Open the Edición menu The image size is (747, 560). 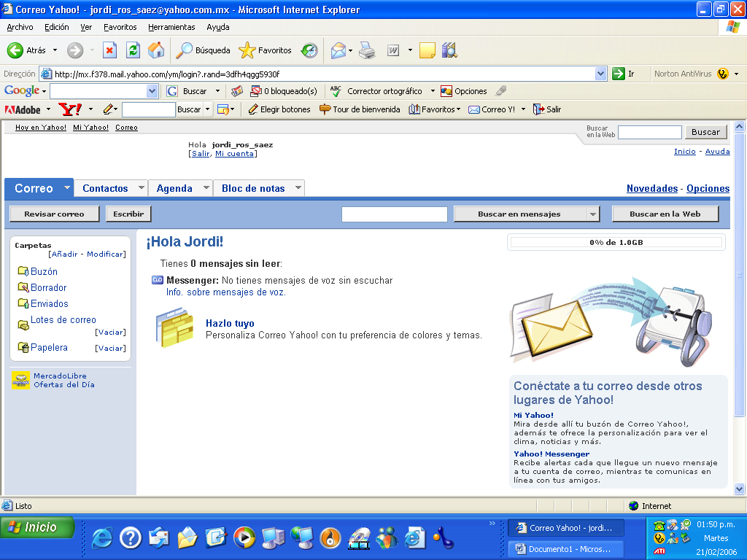pyautogui.click(x=57, y=27)
